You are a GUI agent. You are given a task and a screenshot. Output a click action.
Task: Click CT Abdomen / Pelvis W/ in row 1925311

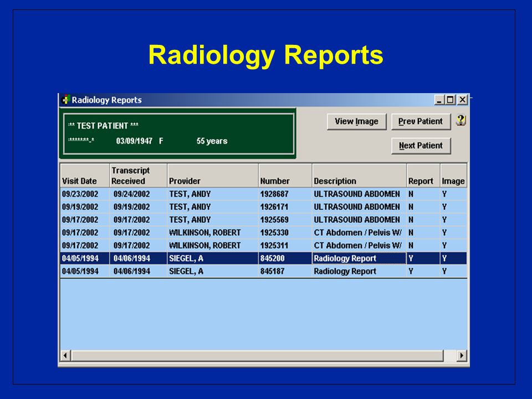pos(358,245)
